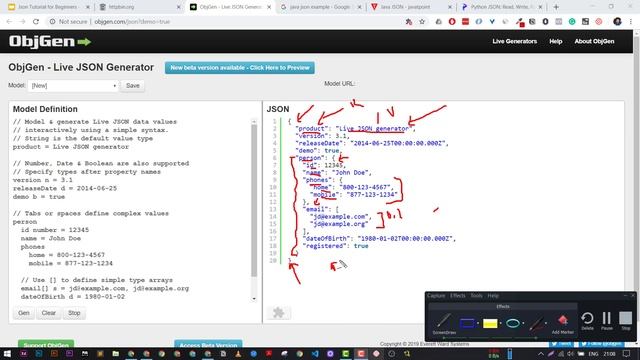This screenshot has height=360, width=640.
Task: Click the Not secure site info icon
Action: (x=52, y=22)
